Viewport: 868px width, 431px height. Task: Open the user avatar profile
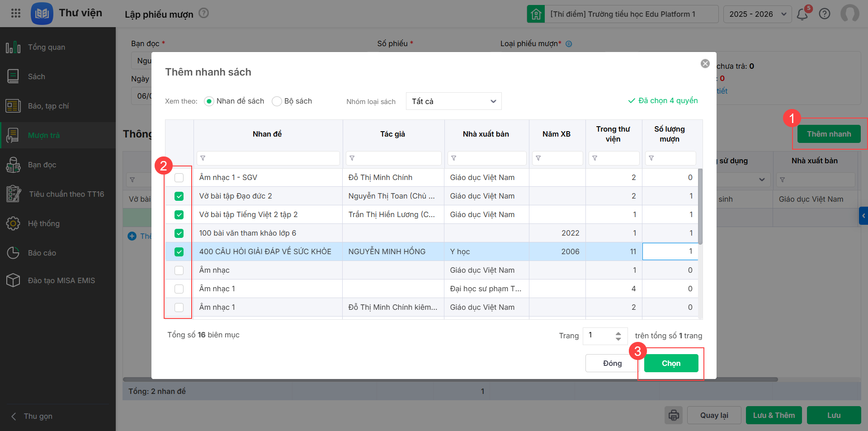849,14
